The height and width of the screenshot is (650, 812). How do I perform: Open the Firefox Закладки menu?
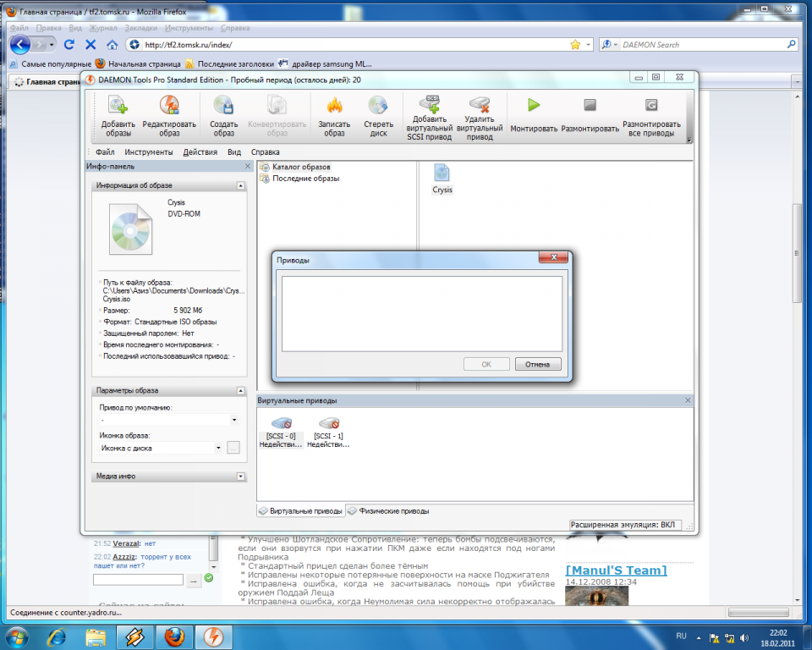coord(141,28)
